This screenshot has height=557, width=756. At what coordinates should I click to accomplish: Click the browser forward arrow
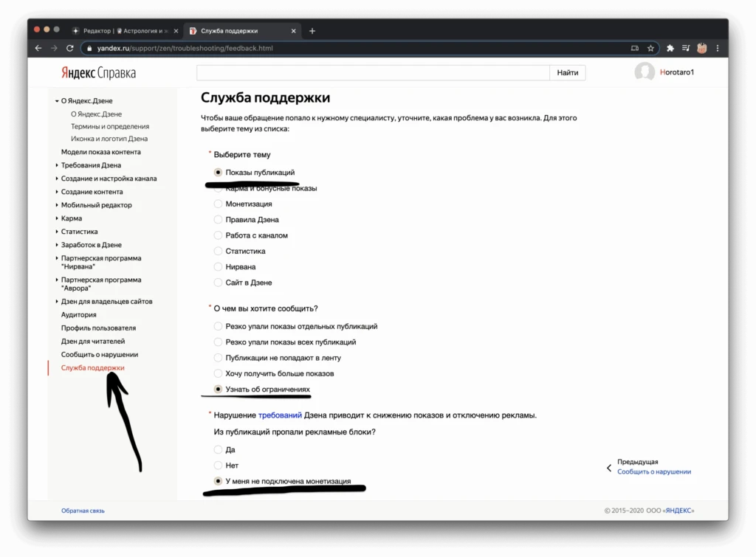point(54,48)
